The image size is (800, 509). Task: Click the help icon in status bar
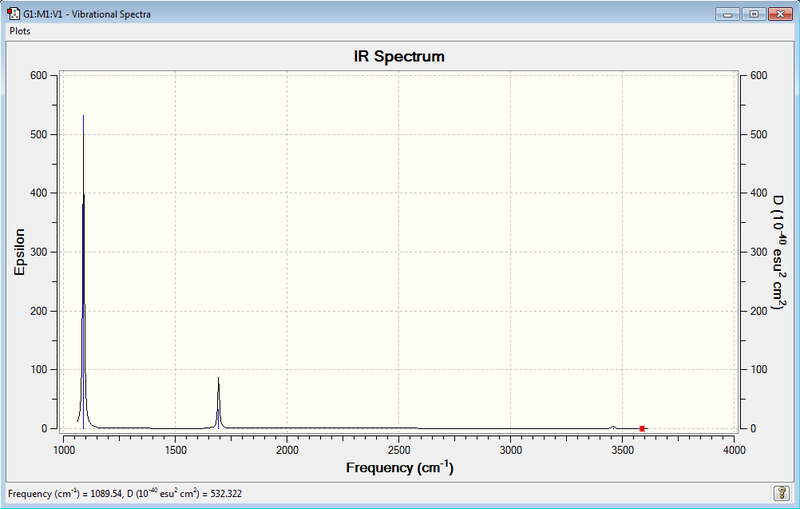[x=781, y=493]
